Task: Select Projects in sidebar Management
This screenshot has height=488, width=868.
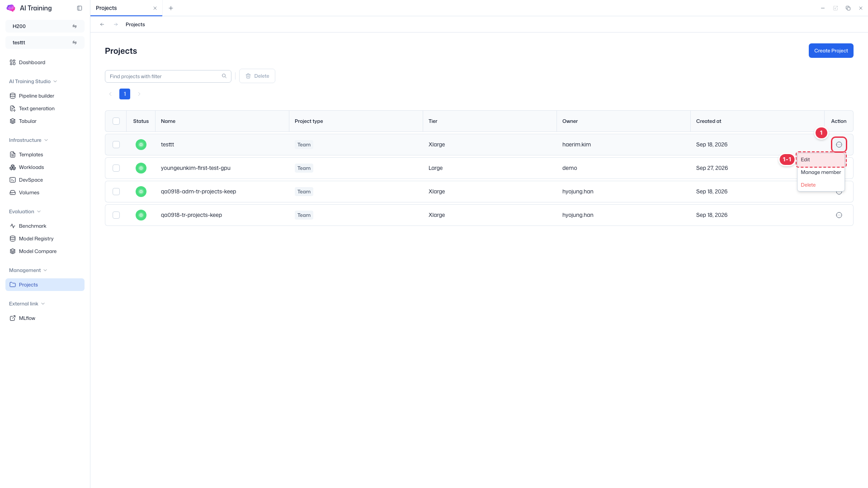Action: 45,285
